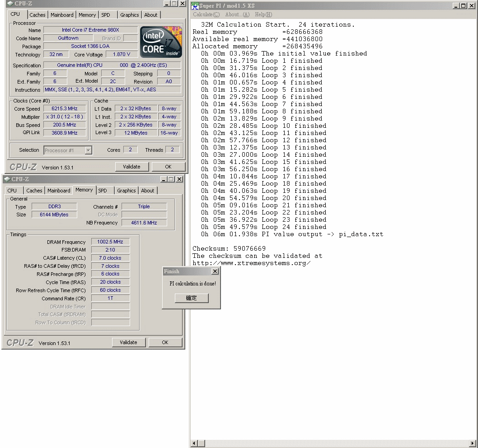Open the Help(H) menu in Super PI

(x=263, y=14)
